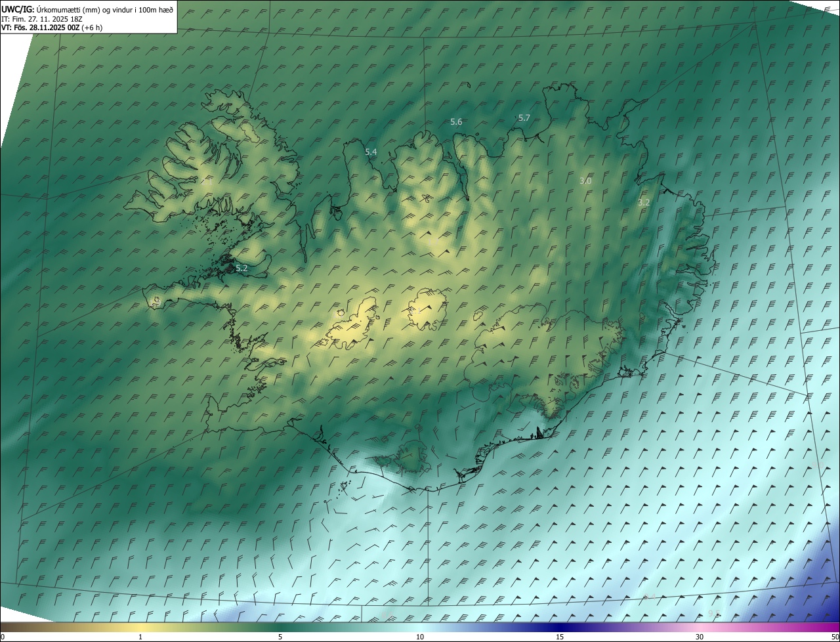Click the 50 tick label on color scale
This screenshot has width=840, height=642.
point(835,637)
